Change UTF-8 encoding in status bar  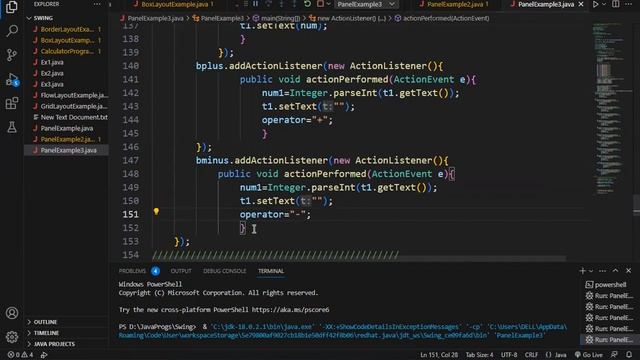[x=509, y=355]
